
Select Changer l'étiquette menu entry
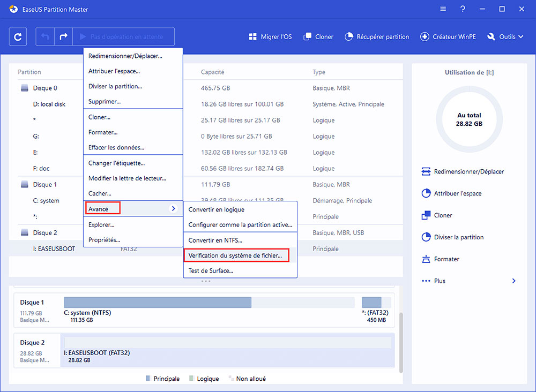[x=133, y=163]
